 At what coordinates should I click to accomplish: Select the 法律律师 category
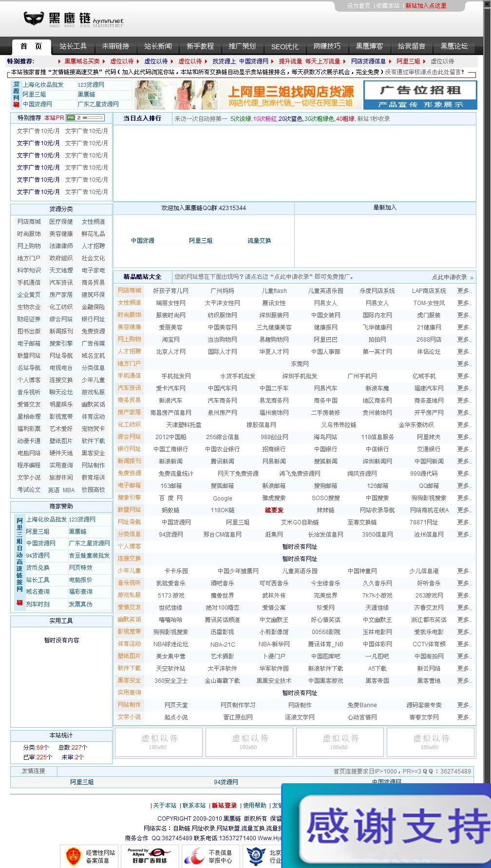(61, 246)
